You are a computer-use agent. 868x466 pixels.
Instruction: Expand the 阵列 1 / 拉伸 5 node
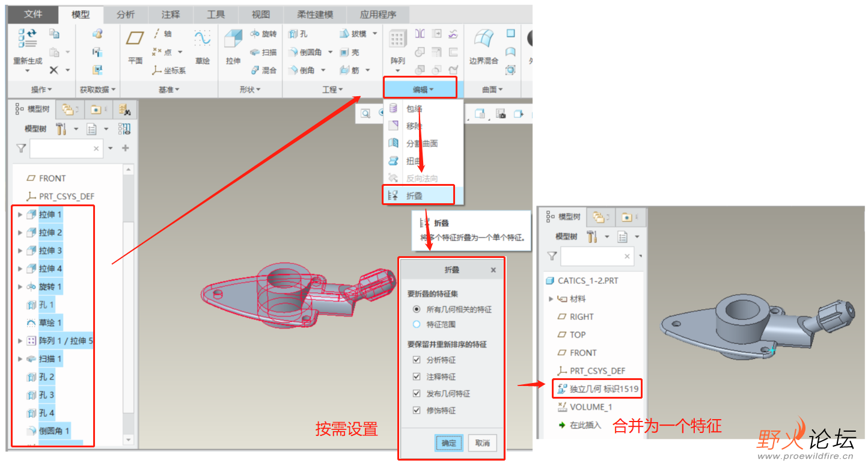click(20, 341)
